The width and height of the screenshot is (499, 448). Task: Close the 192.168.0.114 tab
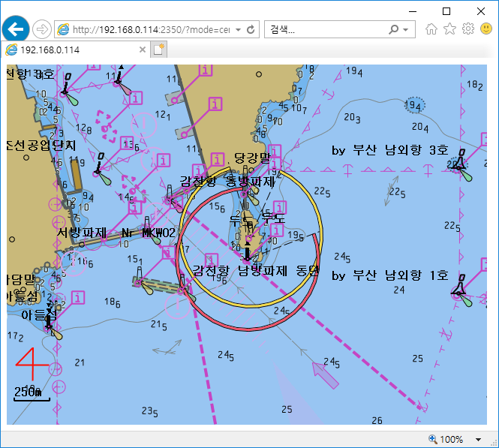pyautogui.click(x=142, y=50)
